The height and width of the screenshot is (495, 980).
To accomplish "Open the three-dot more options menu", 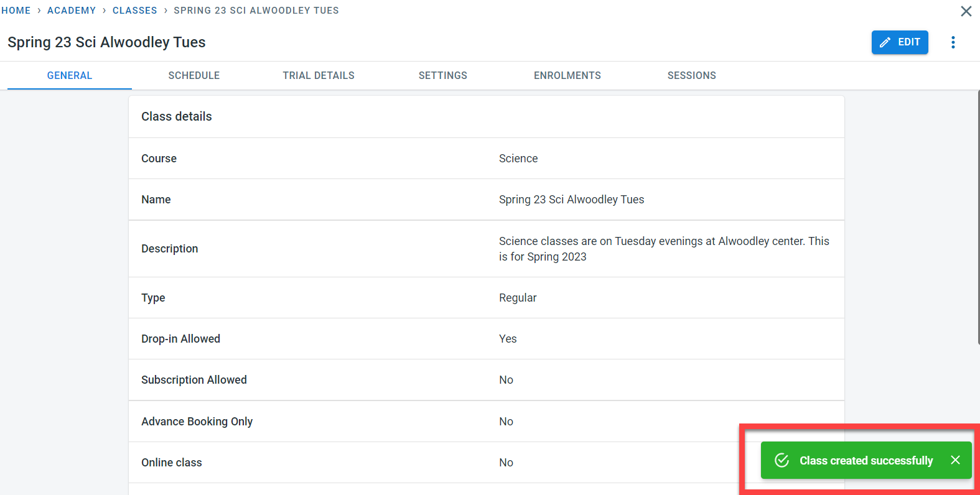I will click(953, 42).
